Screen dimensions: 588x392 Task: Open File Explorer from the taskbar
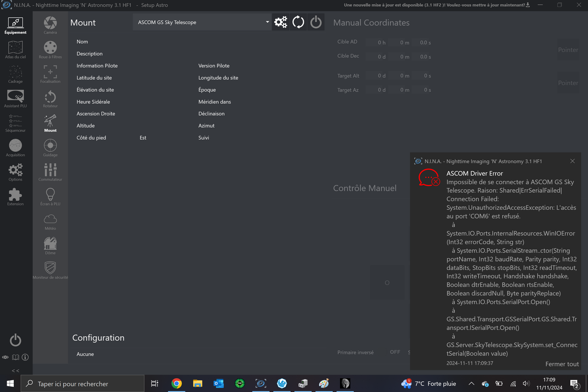(198, 383)
